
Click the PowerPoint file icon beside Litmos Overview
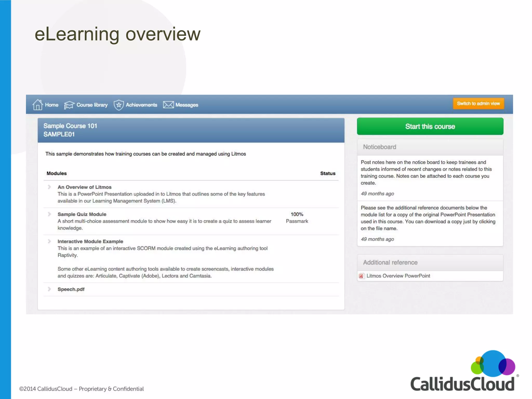(361, 276)
